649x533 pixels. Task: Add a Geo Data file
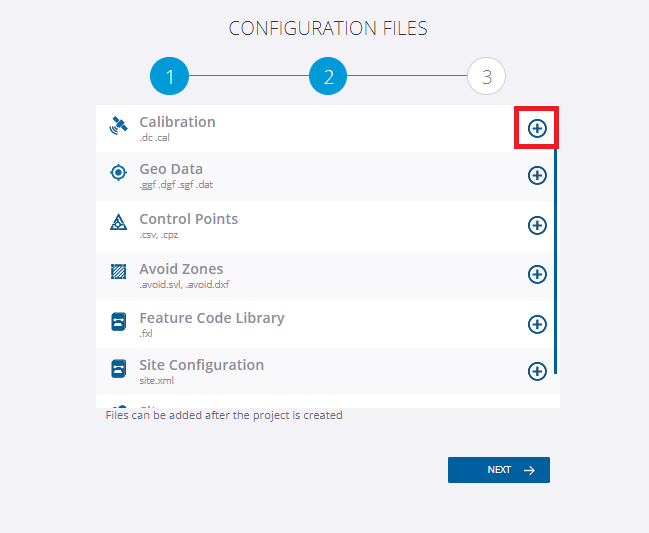pos(537,175)
